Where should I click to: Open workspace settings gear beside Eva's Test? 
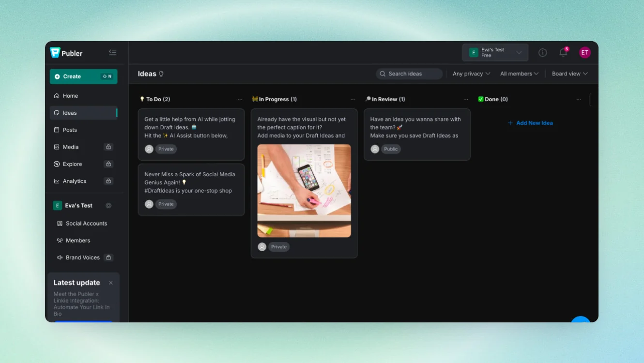pyautogui.click(x=108, y=206)
